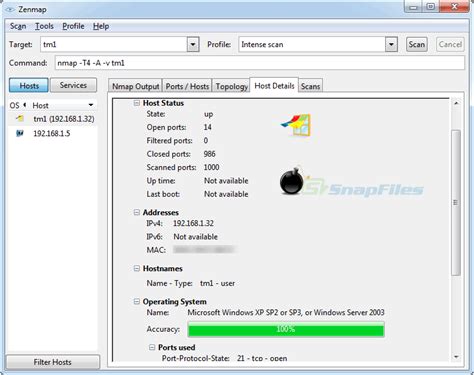Screen dimensions: 474x375
Task: Switch to the Topology tab
Action: pos(232,86)
